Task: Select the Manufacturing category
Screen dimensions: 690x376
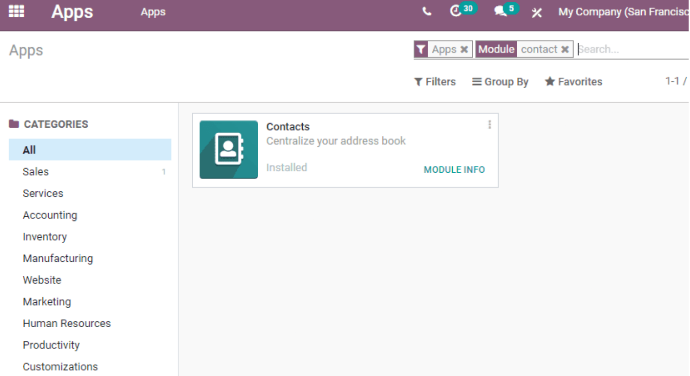Action: (x=90, y=258)
